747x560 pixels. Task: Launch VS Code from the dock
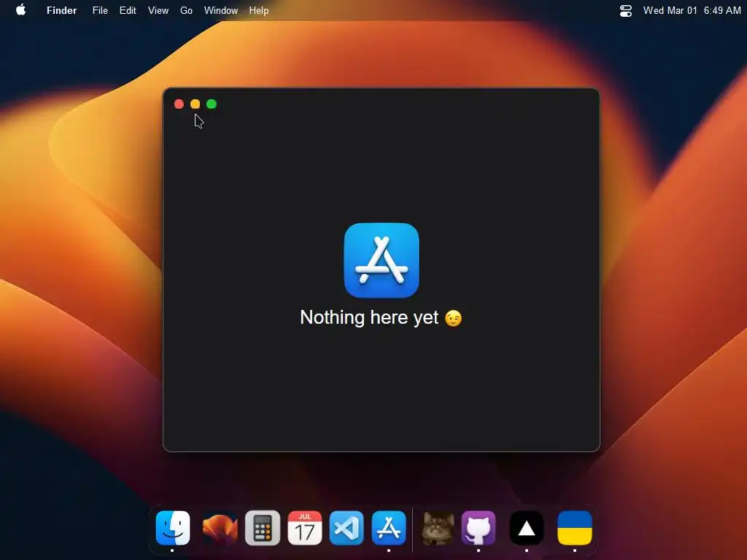[347, 528]
